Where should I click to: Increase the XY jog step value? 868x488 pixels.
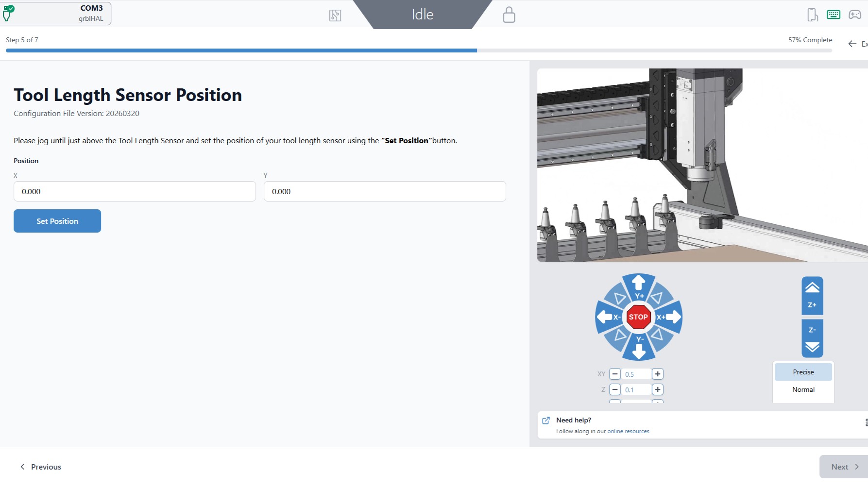[x=657, y=374]
